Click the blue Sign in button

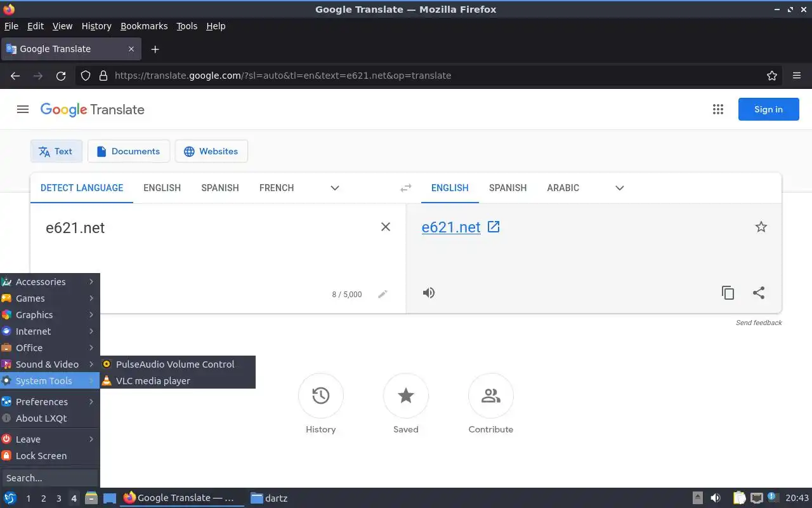coord(769,109)
